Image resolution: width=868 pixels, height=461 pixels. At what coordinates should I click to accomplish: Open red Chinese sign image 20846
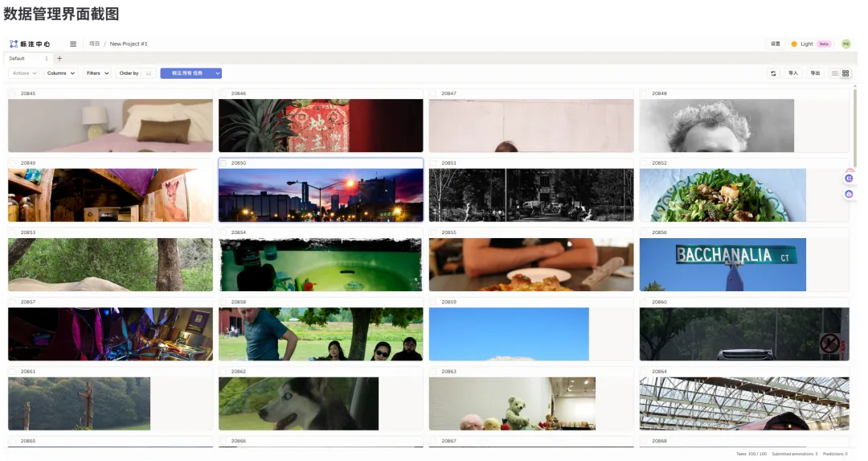click(321, 126)
